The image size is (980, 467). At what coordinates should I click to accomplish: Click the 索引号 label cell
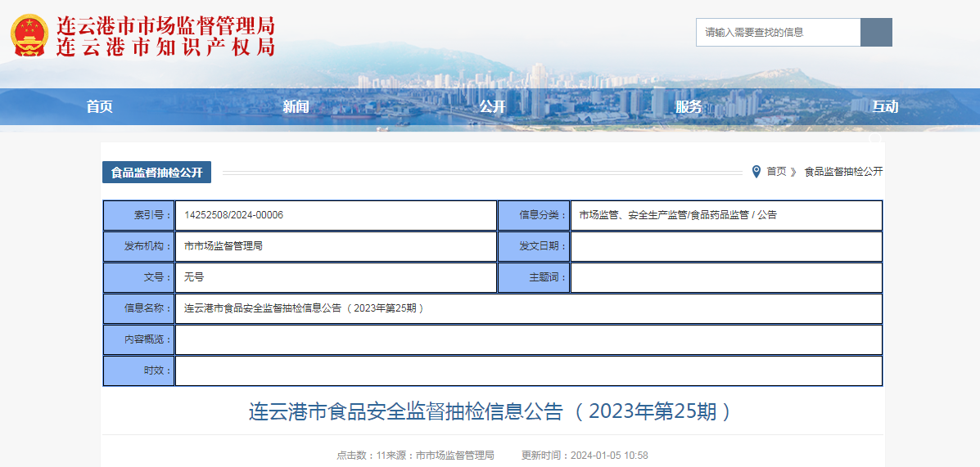click(x=138, y=215)
